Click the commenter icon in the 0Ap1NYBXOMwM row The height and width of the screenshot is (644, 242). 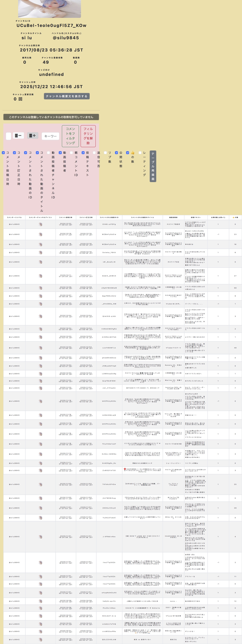click(x=41, y=288)
